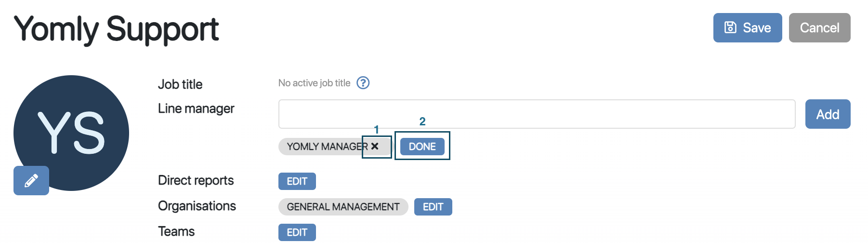Image resolution: width=868 pixels, height=243 pixels.
Task: Click the Job title label
Action: (180, 84)
